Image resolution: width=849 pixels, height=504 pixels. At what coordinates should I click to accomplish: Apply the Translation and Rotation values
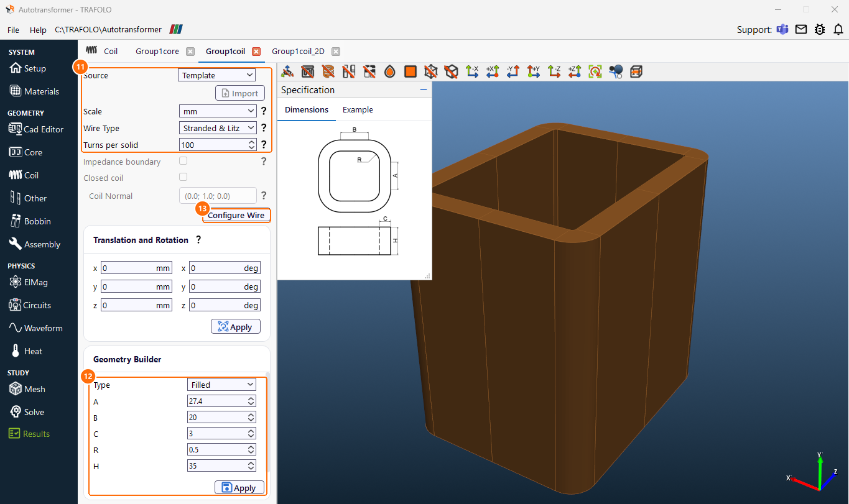[236, 327]
